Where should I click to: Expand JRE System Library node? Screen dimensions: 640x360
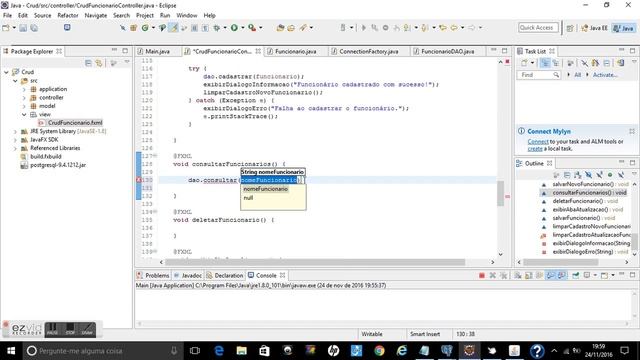click(x=15, y=131)
